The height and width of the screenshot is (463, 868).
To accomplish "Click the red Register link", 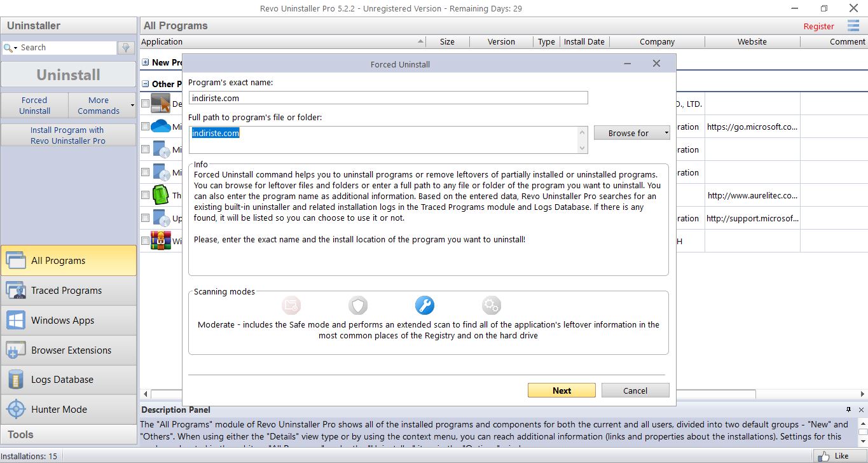I will coord(818,26).
